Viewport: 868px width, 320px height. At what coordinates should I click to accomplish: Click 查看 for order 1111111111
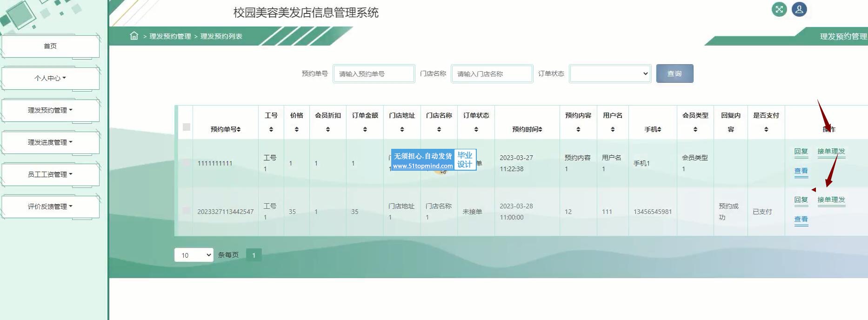pos(801,171)
